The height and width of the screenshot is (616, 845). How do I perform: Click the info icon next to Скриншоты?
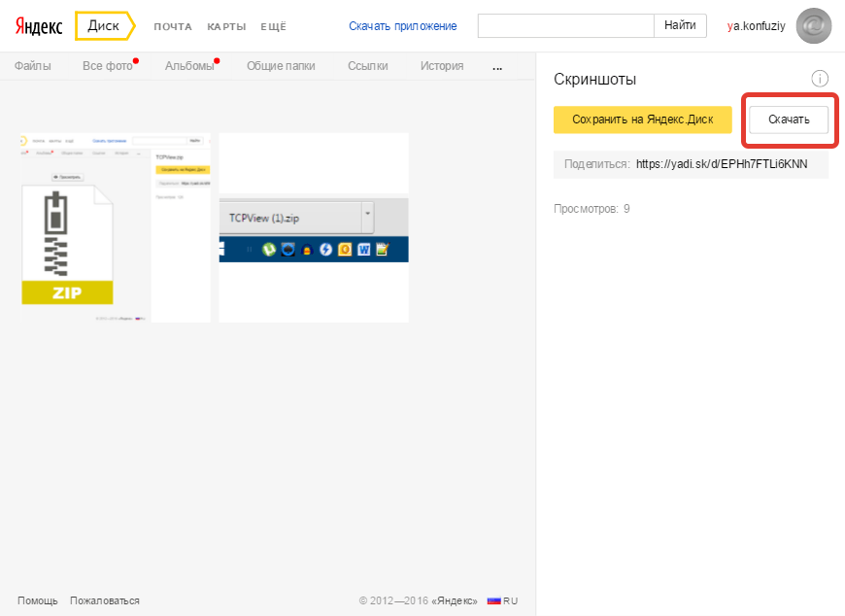pos(819,79)
